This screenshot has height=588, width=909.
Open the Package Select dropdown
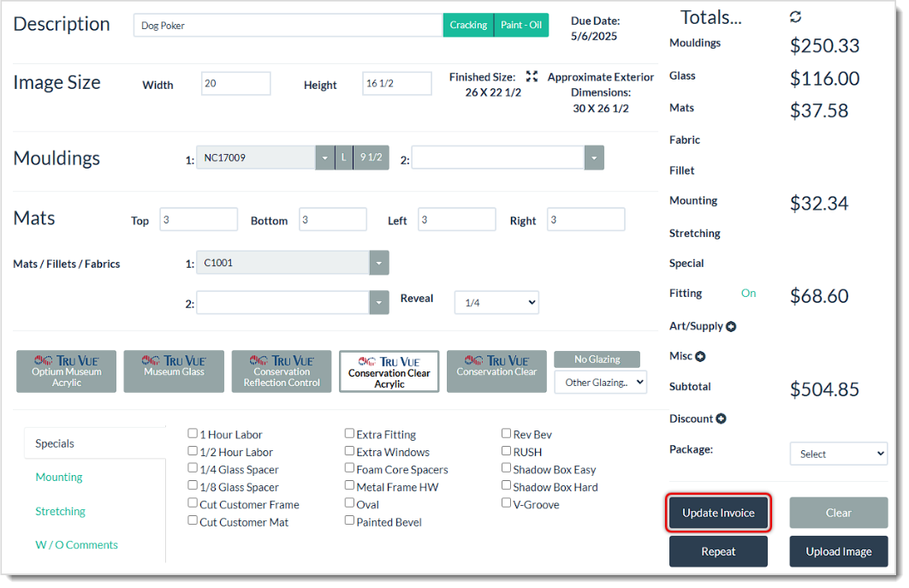838,453
